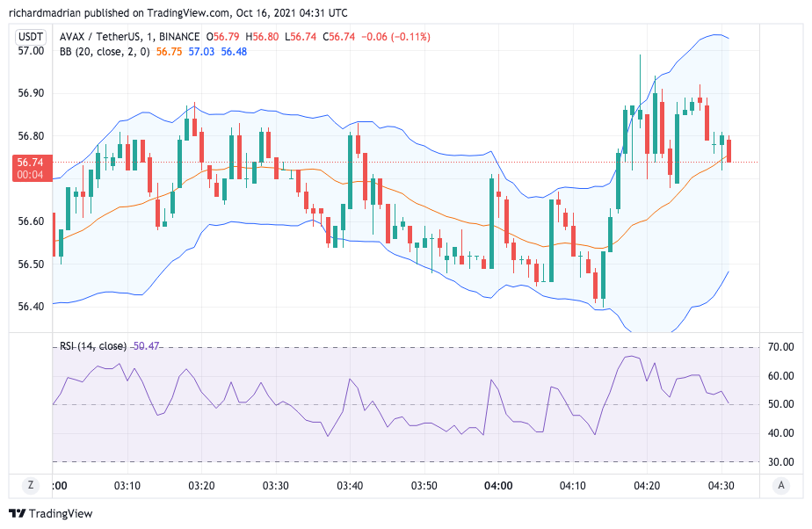The height and width of the screenshot is (529, 812).
Task: Click the 57.00 price axis label
Action: coord(30,51)
